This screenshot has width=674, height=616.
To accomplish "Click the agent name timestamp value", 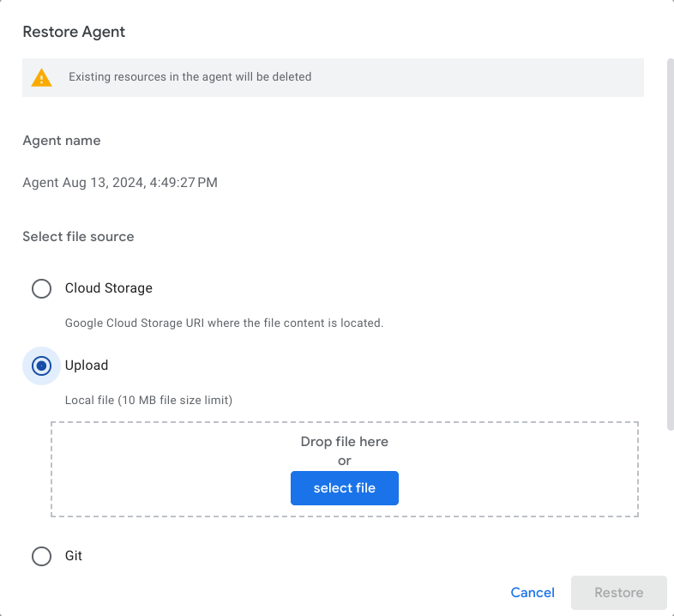I will pos(120,183).
